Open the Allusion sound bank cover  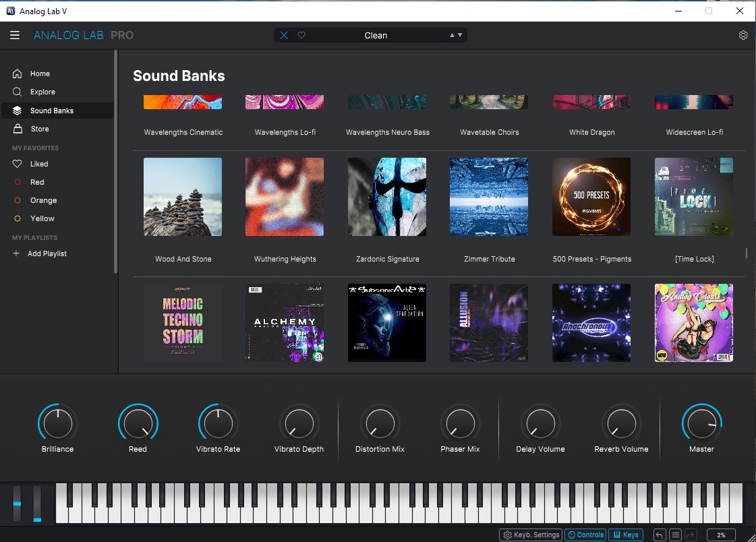(x=489, y=323)
